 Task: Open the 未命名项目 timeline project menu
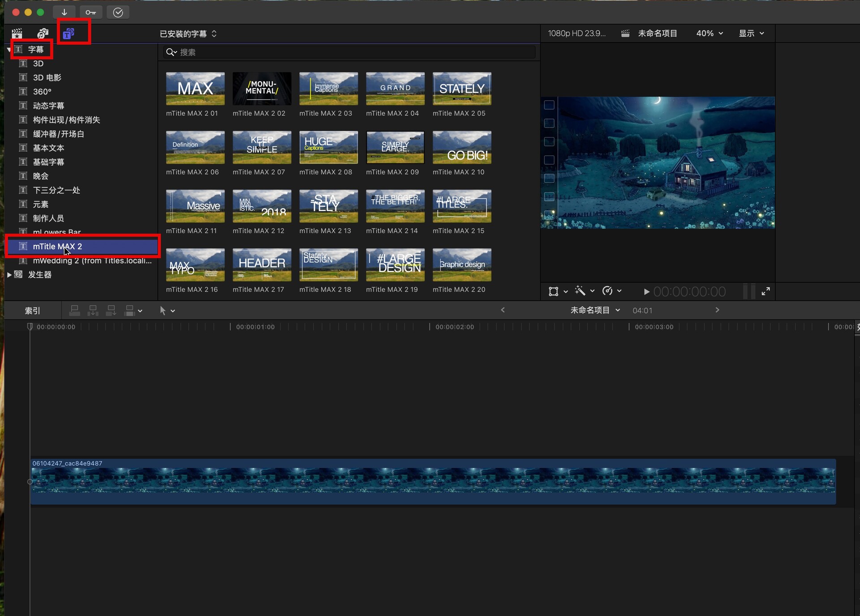coord(595,310)
